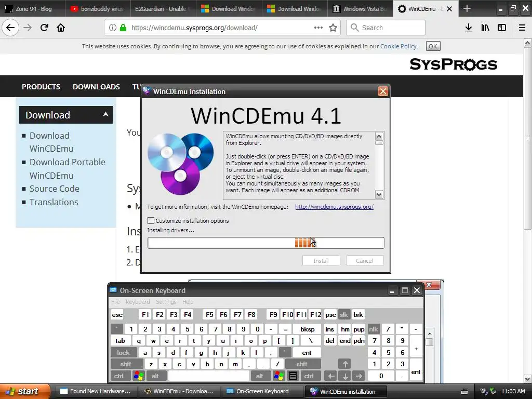
Task: Open On-Screen Keyboard Settings menu
Action: coord(166,302)
